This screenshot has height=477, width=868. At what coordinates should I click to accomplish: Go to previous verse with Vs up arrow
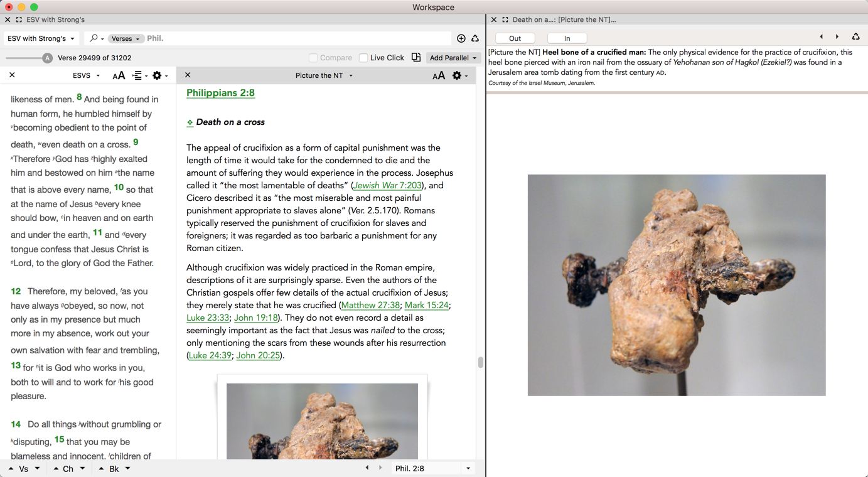[x=11, y=469]
